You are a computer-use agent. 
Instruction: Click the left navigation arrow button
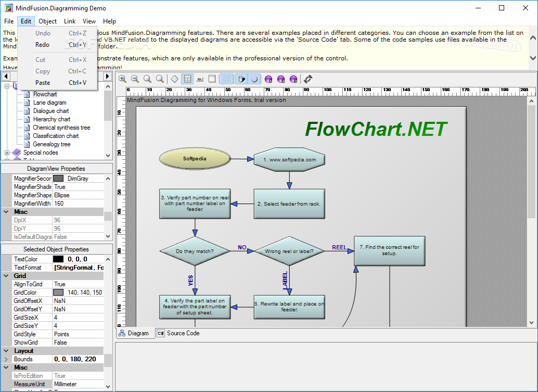(x=6, y=76)
